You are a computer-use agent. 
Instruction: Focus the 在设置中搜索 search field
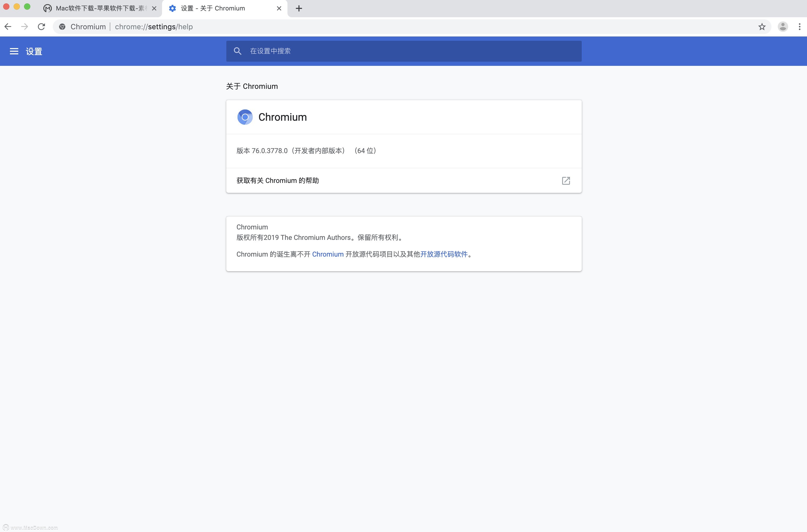(404, 51)
